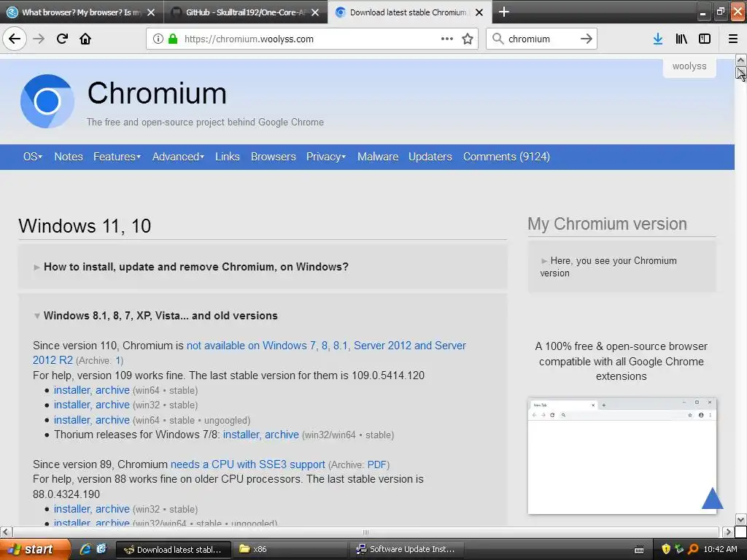The image size is (747, 560).
Task: Open the browser home page
Action: 85,39
